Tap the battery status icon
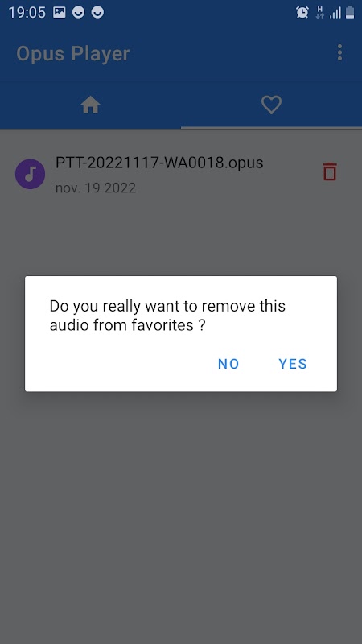The height and width of the screenshot is (644, 362). coord(350,12)
